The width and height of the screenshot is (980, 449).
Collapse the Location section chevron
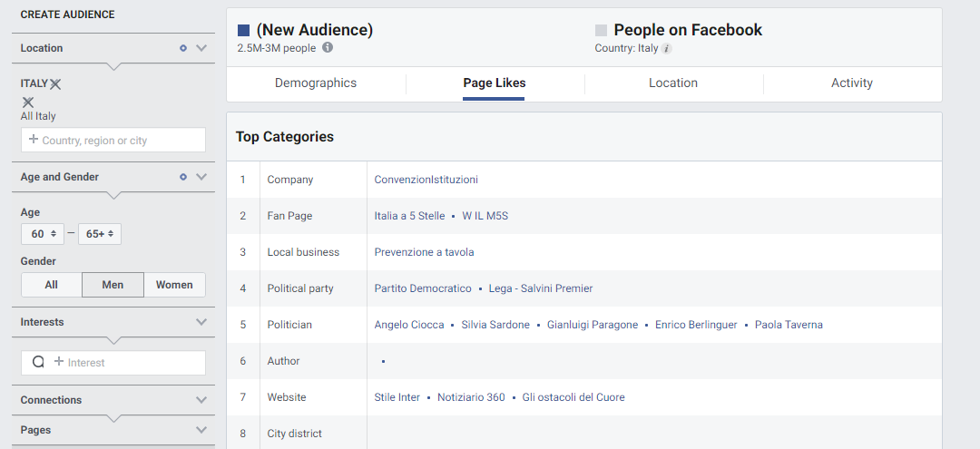(201, 48)
